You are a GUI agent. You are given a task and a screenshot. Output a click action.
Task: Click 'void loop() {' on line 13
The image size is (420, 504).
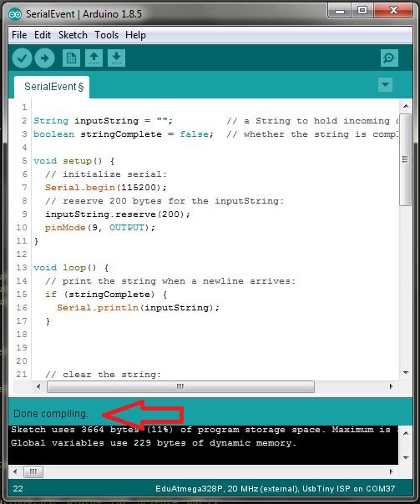[x=71, y=267]
